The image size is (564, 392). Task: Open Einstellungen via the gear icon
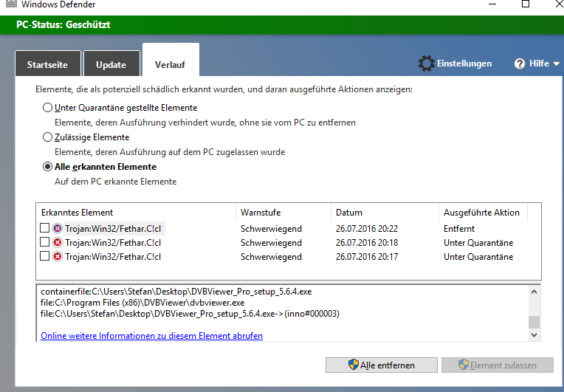(x=426, y=63)
